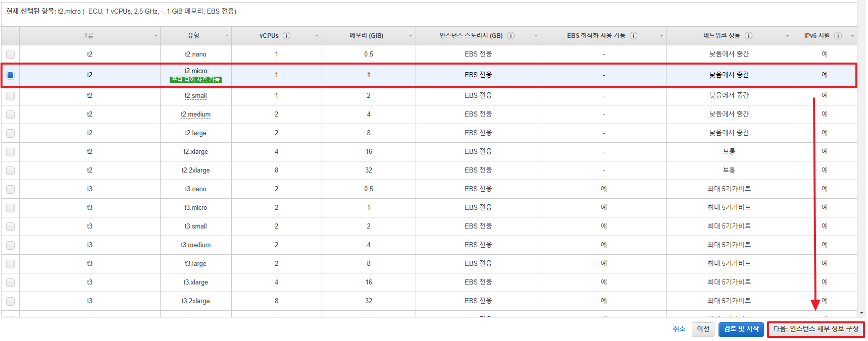Click the 네트워크 성능 header label
Viewport: 868px width, 341px height.
722,36
